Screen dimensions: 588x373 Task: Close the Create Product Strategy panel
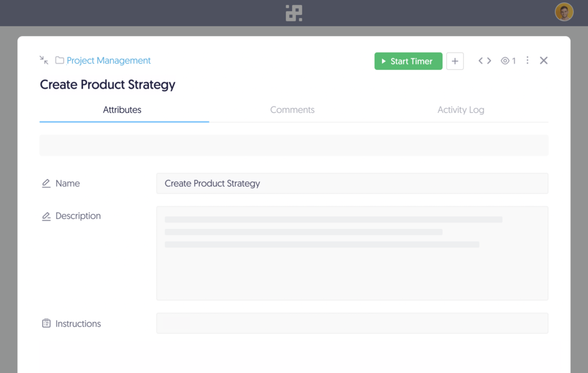(x=544, y=60)
